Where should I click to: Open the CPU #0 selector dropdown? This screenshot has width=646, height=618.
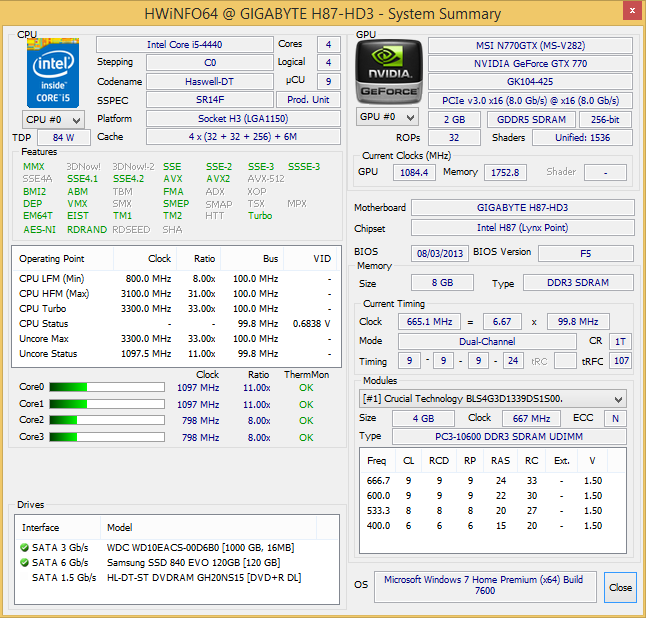(x=53, y=120)
